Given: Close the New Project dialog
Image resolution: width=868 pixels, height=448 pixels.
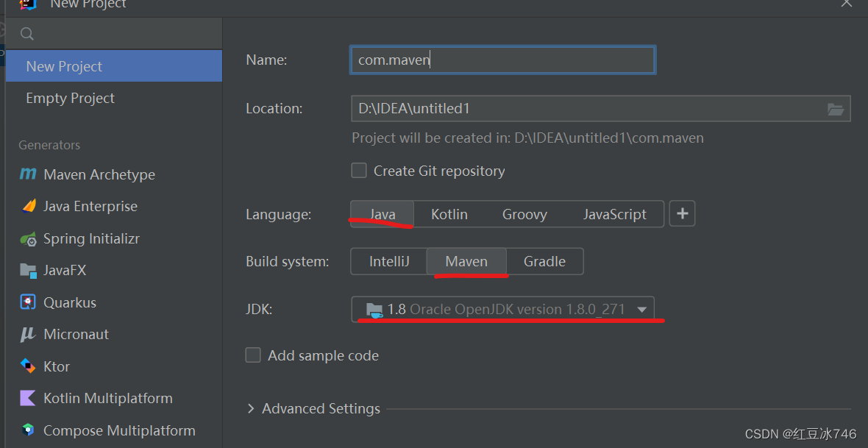Looking at the screenshot, I should 847,4.
